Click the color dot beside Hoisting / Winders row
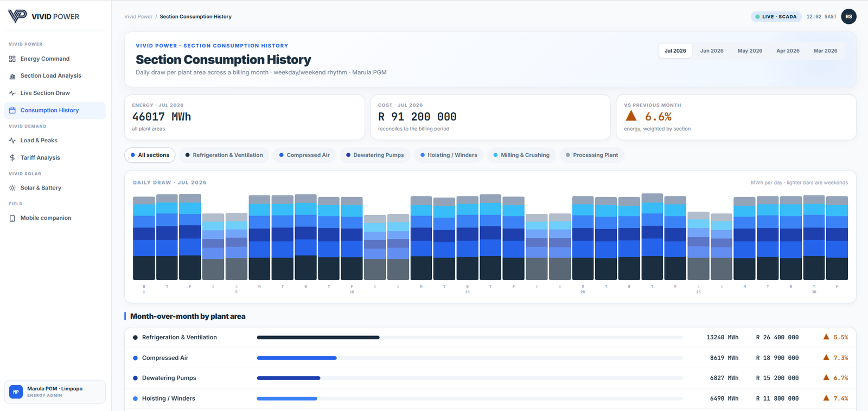The image size is (868, 411). [x=136, y=399]
